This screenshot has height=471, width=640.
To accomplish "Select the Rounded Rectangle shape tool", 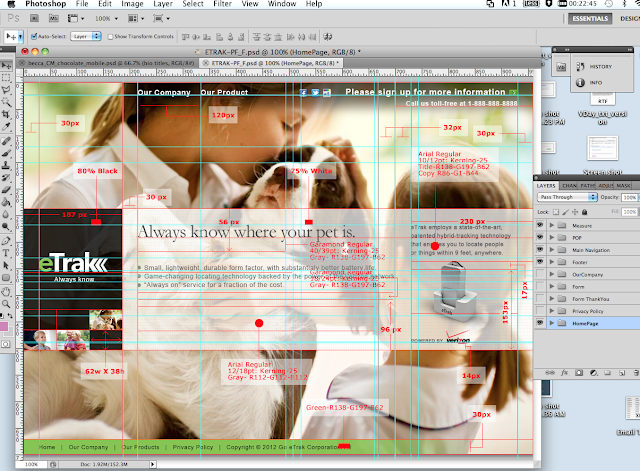I will pyautogui.click(x=6, y=278).
